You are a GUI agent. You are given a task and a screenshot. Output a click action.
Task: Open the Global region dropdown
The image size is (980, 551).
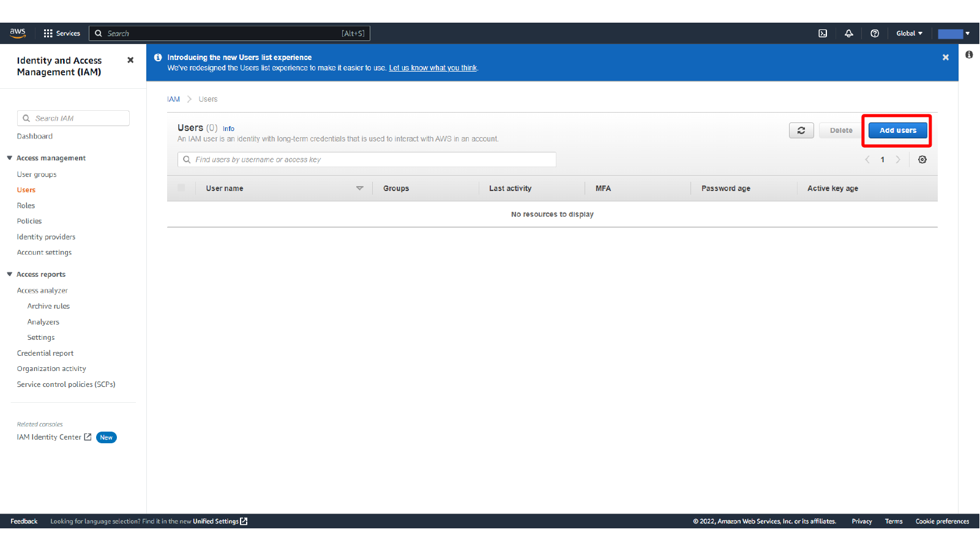tap(910, 34)
